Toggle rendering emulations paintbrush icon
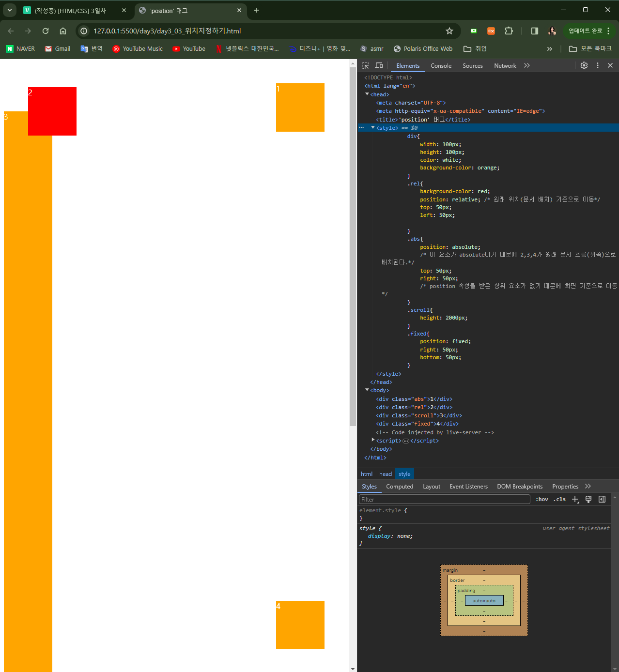This screenshot has width=619, height=672. tap(588, 499)
